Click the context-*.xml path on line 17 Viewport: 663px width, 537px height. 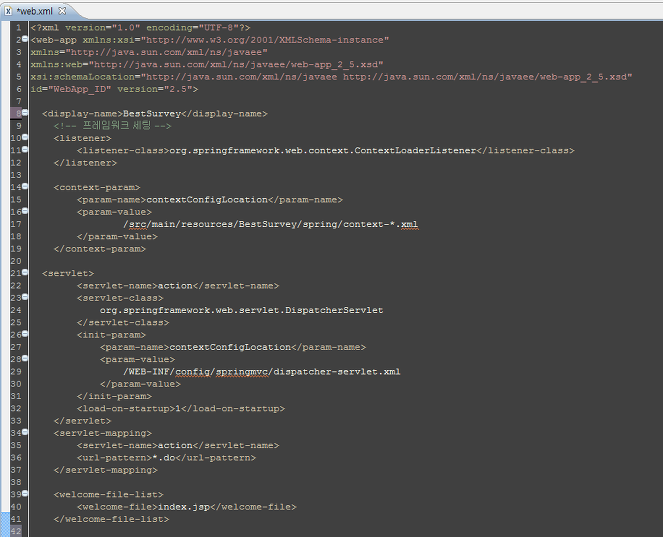click(271, 224)
